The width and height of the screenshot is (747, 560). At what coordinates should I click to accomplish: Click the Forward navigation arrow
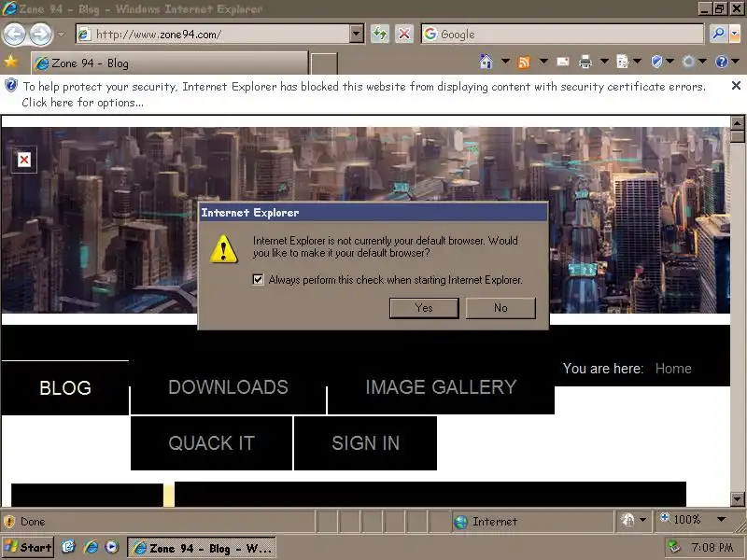(41, 35)
